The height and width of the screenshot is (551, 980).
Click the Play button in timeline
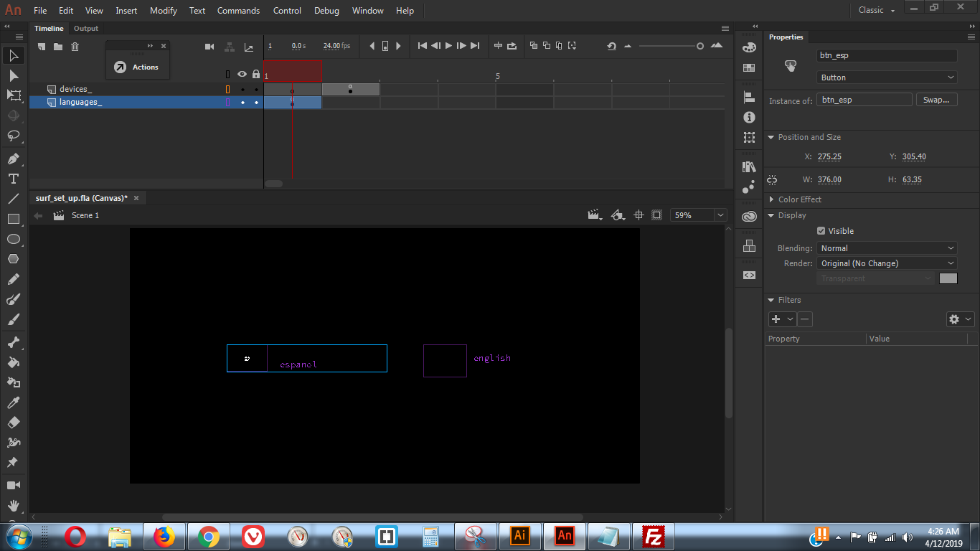point(448,46)
